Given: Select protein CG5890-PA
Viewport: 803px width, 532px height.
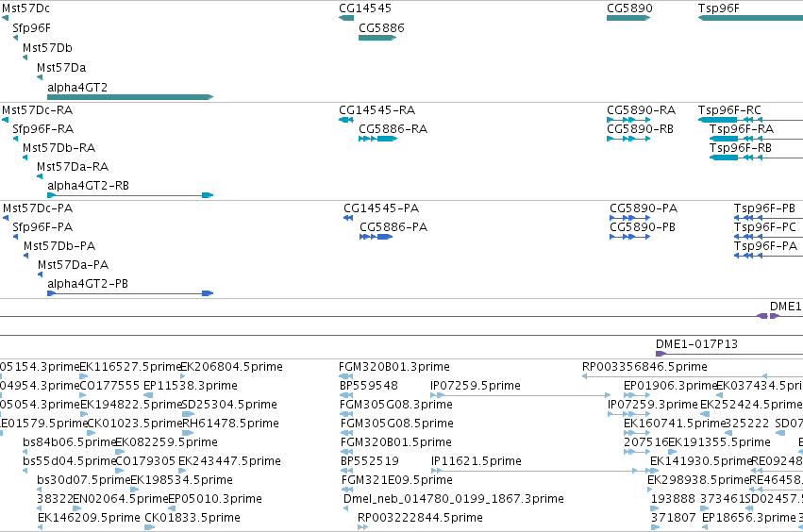Looking at the screenshot, I should [x=644, y=208].
